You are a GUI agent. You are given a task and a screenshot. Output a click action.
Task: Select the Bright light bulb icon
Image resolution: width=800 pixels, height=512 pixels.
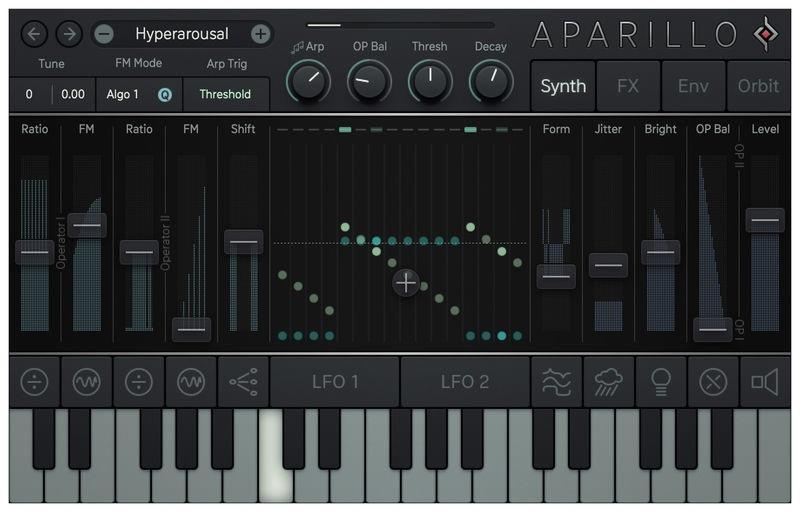pos(661,382)
